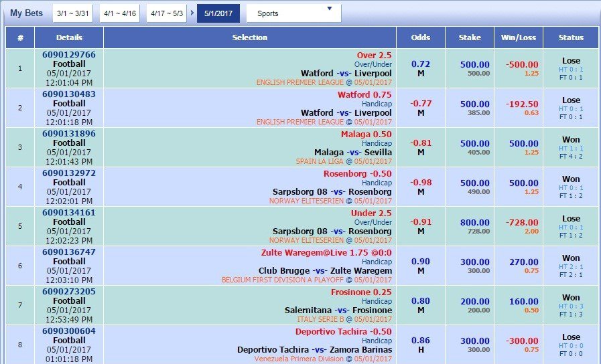
Task: Select the 5/1/2017 date tab
Action: click(x=218, y=13)
